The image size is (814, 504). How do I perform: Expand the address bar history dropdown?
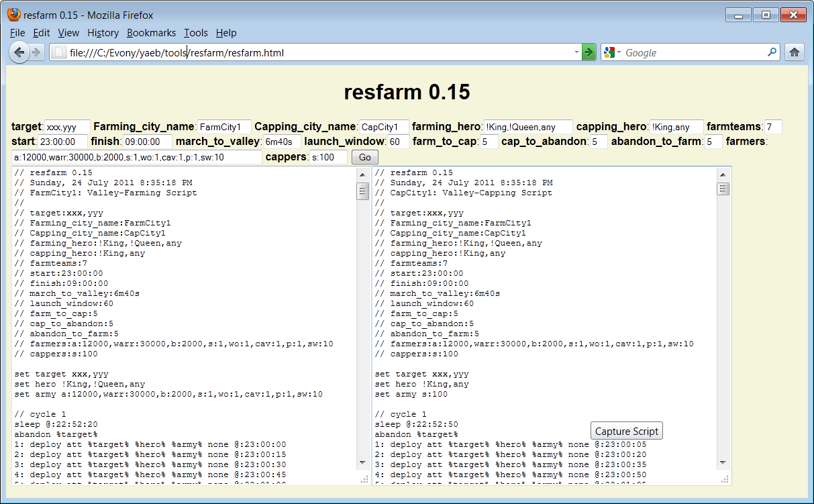(576, 52)
